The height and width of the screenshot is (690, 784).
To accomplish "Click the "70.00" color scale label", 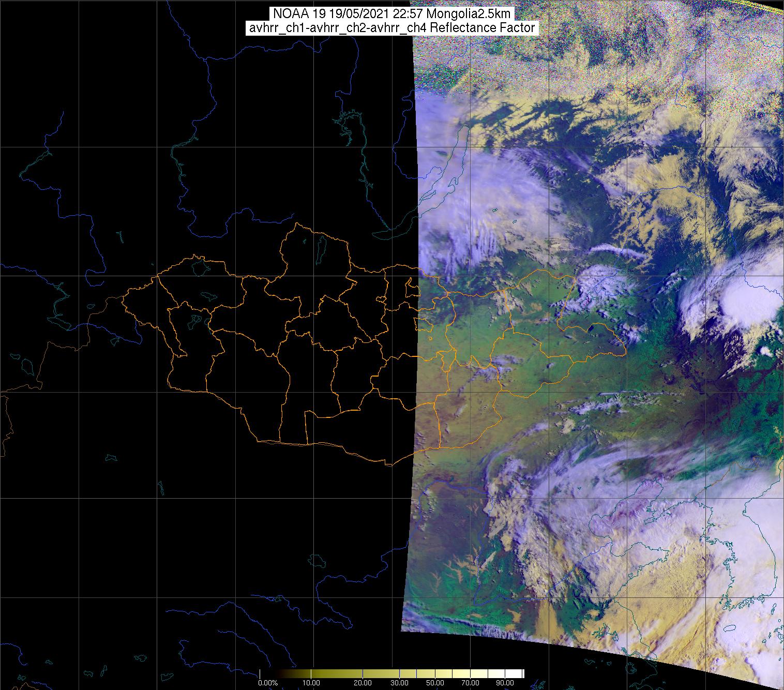I will pos(471,683).
